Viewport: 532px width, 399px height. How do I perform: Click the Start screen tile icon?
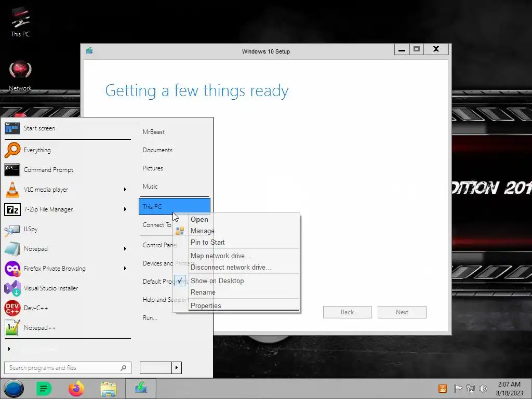[x=12, y=128]
